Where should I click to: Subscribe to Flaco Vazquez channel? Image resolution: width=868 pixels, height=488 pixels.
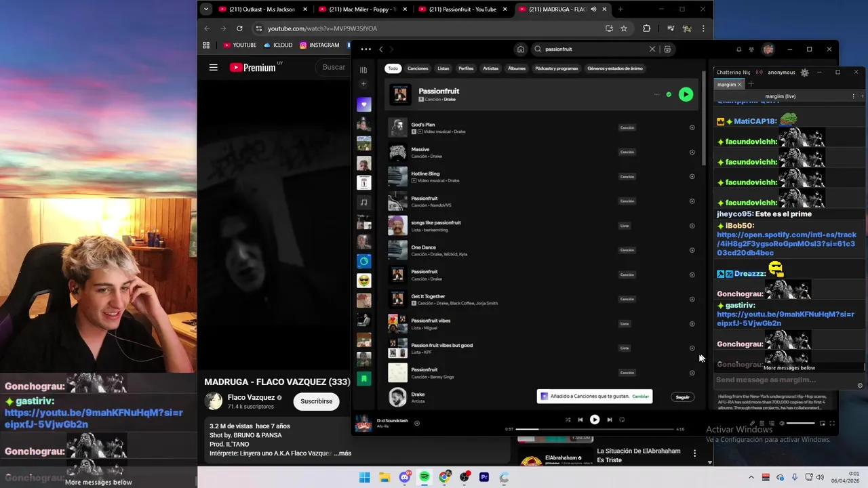[316, 401]
